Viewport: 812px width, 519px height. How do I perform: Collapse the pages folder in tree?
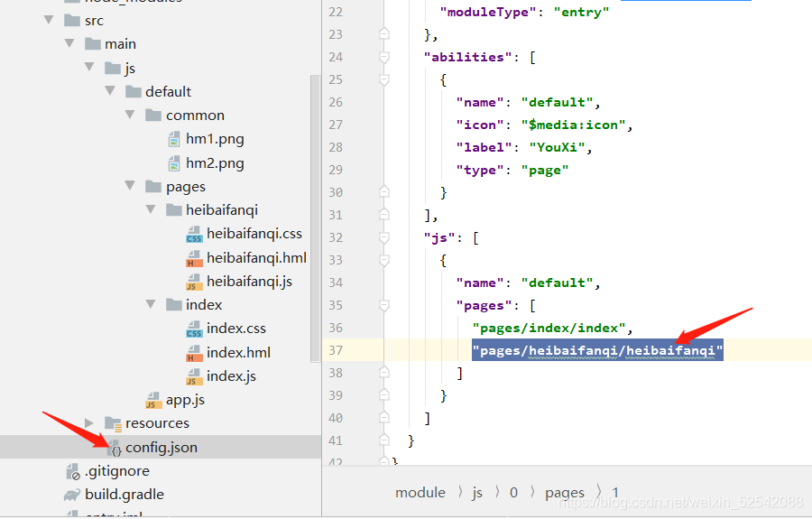pyautogui.click(x=130, y=187)
